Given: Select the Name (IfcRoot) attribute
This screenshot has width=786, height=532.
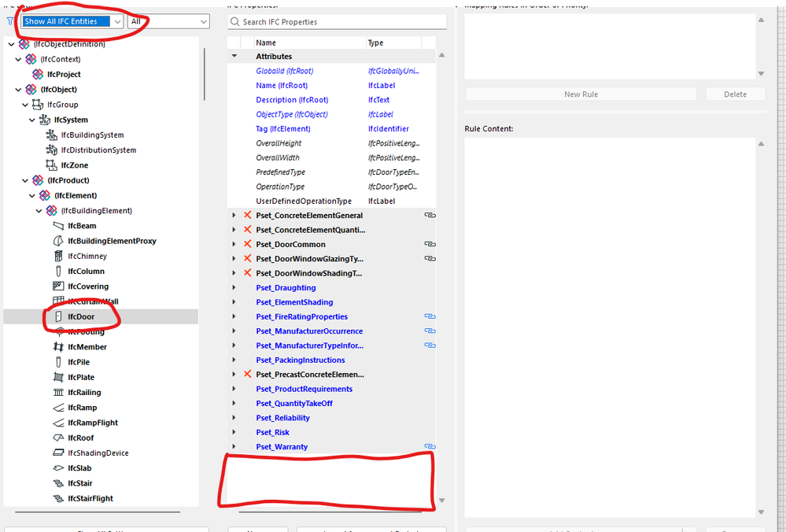Looking at the screenshot, I should click(x=282, y=86).
